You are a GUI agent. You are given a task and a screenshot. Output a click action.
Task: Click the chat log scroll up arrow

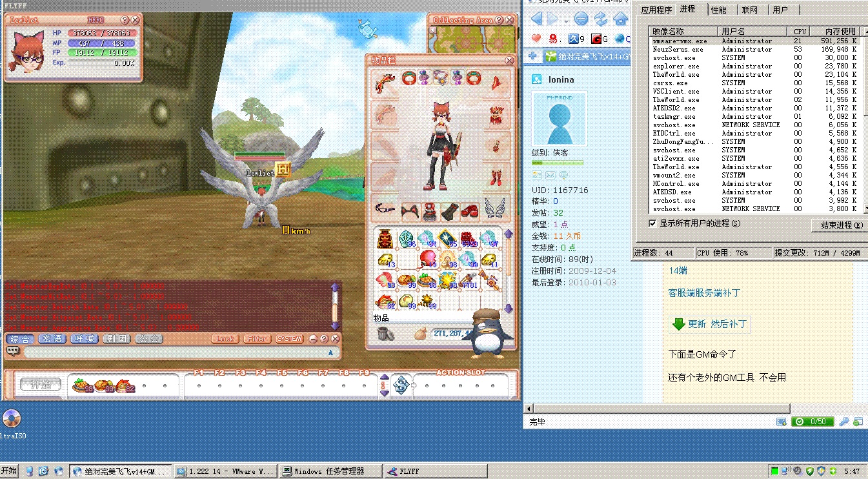(335, 287)
